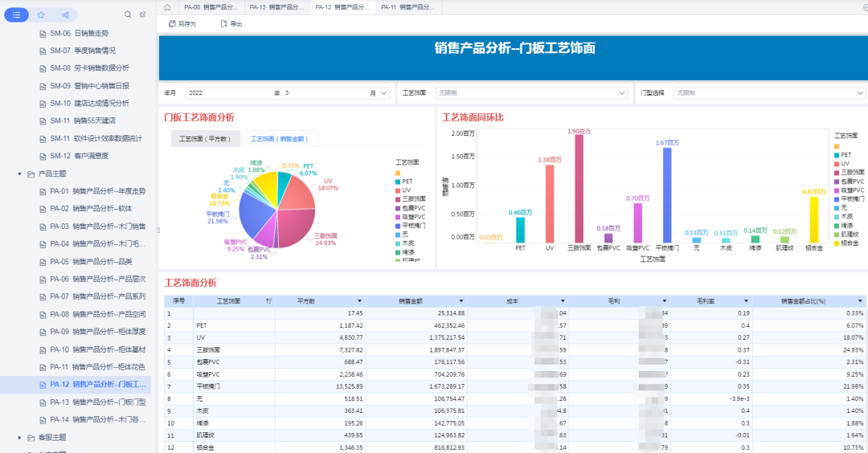Image resolution: width=868 pixels, height=453 pixels.
Task: Toggle PET legend item in bar chart
Action: (845, 154)
